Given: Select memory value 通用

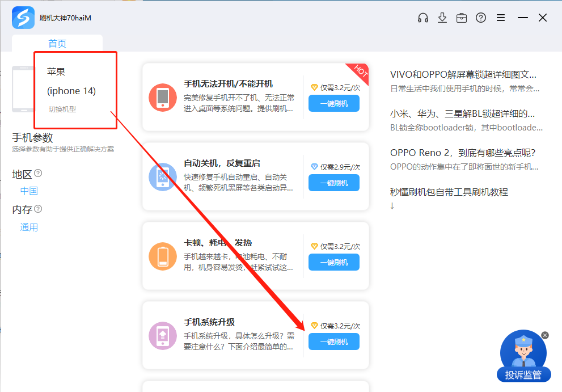Looking at the screenshot, I should tap(29, 227).
